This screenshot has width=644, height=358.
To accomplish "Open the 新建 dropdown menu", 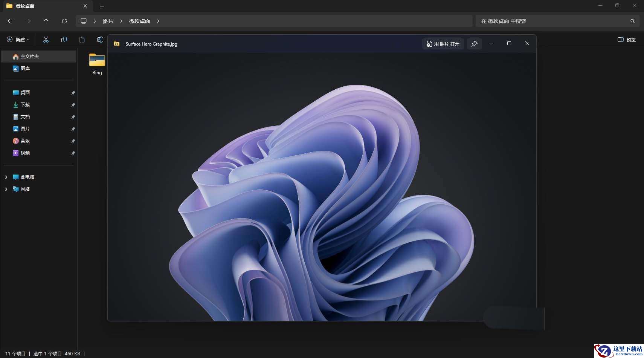I will point(18,40).
